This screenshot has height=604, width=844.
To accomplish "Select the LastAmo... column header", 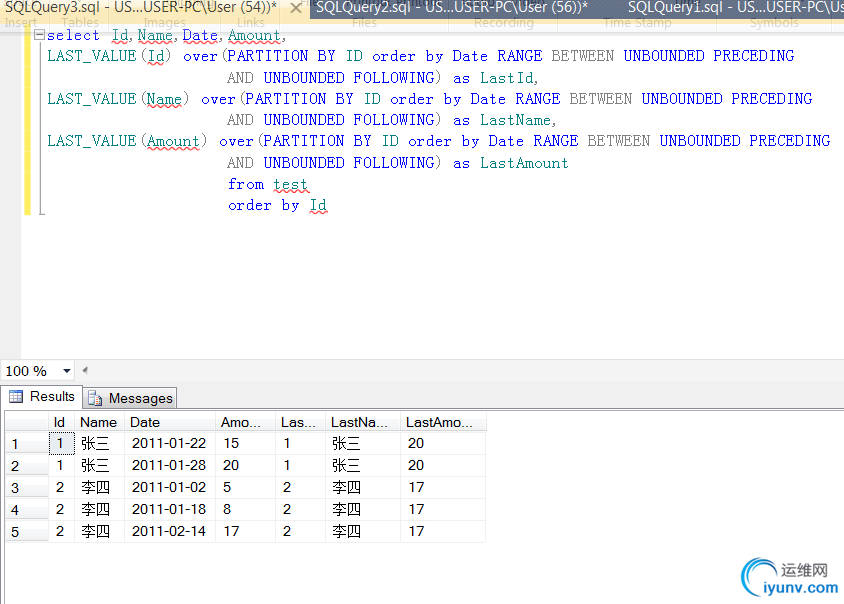I will [x=443, y=422].
